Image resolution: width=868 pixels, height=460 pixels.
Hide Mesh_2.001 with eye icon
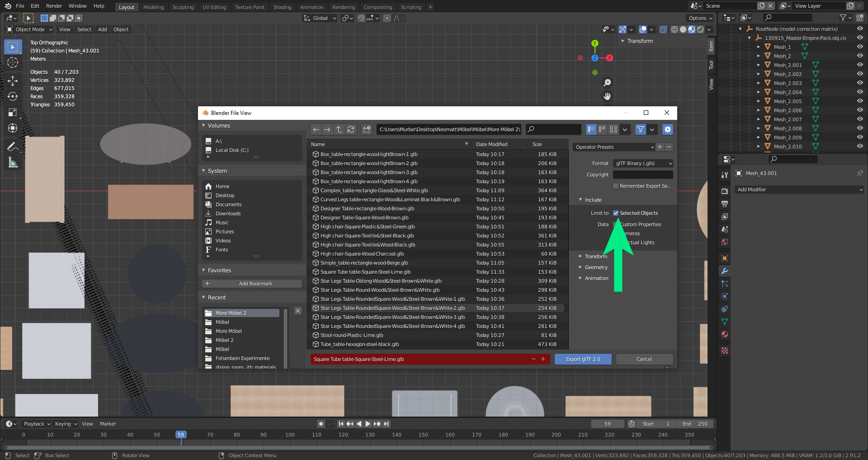pos(860,65)
